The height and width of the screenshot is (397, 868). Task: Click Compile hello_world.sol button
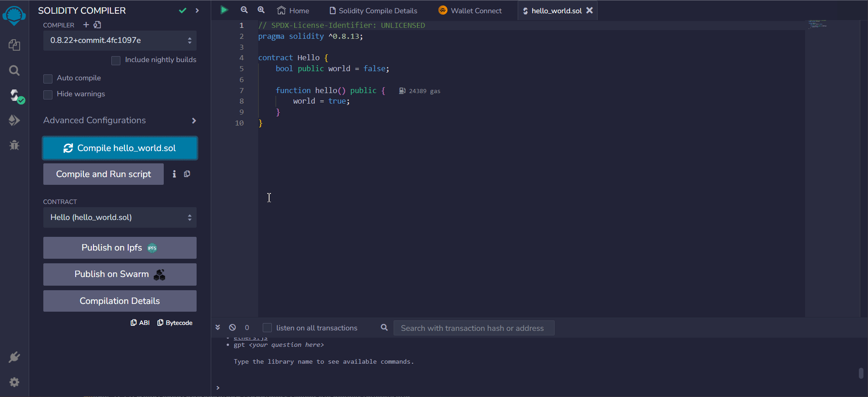(120, 148)
